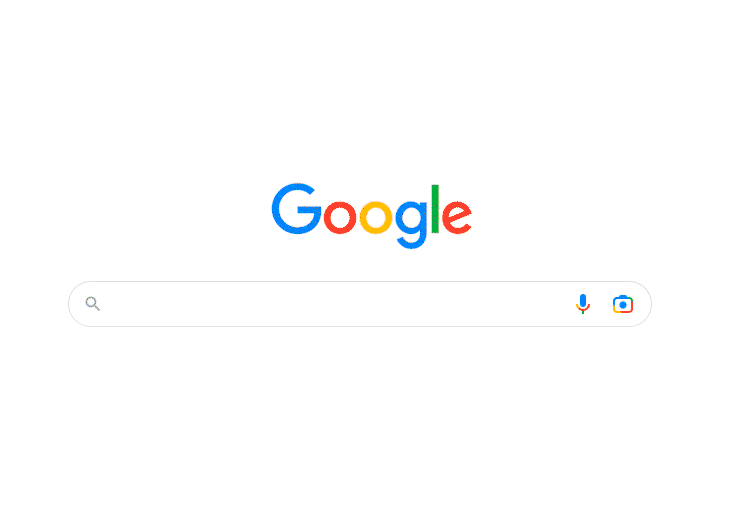Click the green letter l in logo
This screenshot has width=748, height=524.
(435, 209)
